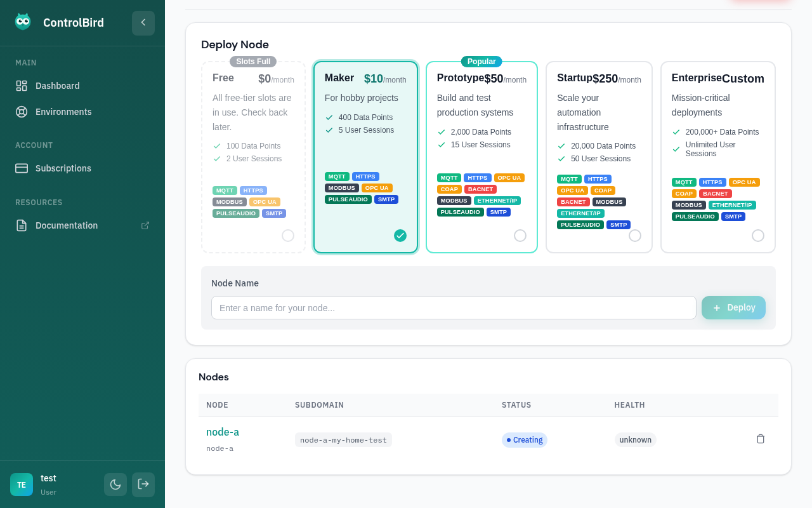Log out using the exit icon
This screenshot has height=508, width=812.
(143, 485)
